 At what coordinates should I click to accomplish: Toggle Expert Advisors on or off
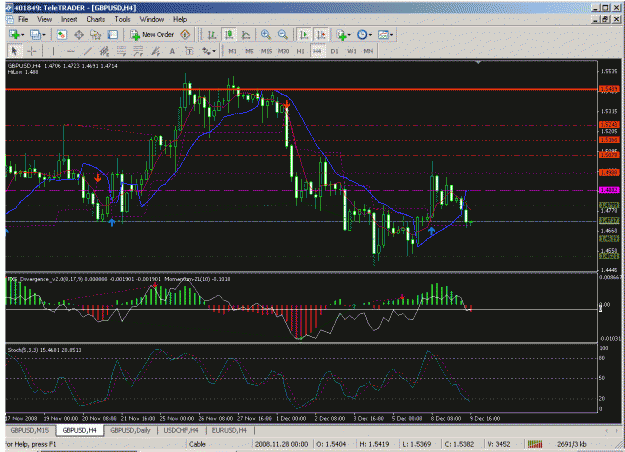pos(185,35)
